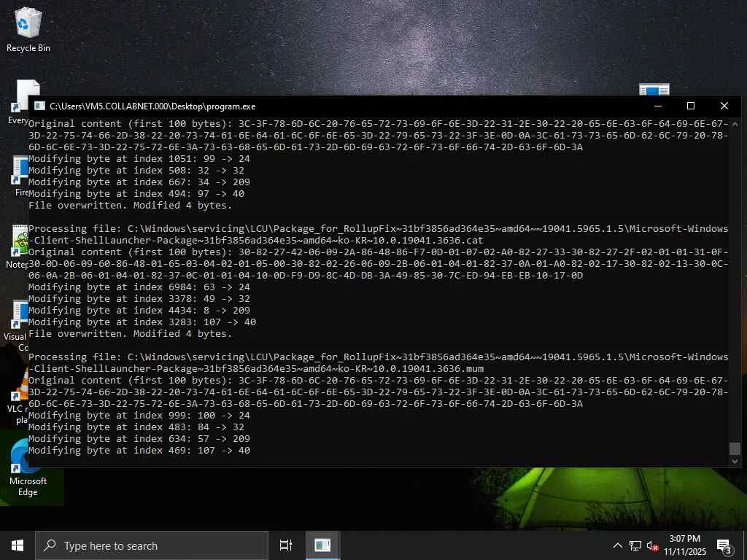The image size is (747, 560).
Task: Open the VLC media player desktop shortcut
Action: [19, 396]
